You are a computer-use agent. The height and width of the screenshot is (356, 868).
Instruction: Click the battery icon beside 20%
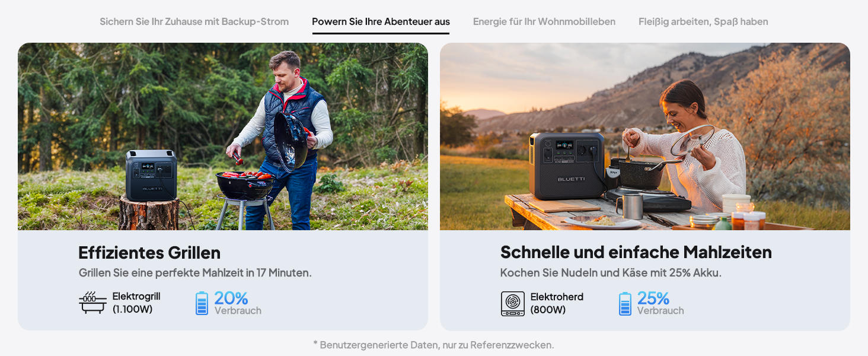[x=202, y=303]
